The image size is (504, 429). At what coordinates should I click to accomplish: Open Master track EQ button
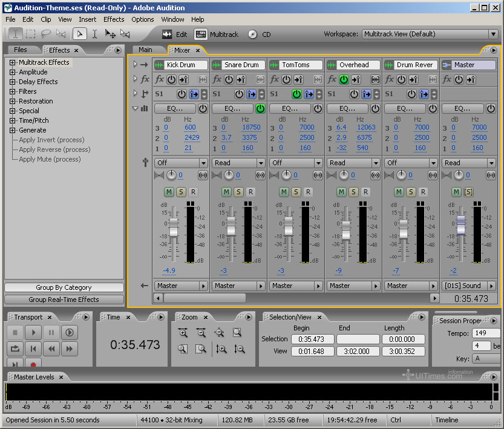pos(462,109)
